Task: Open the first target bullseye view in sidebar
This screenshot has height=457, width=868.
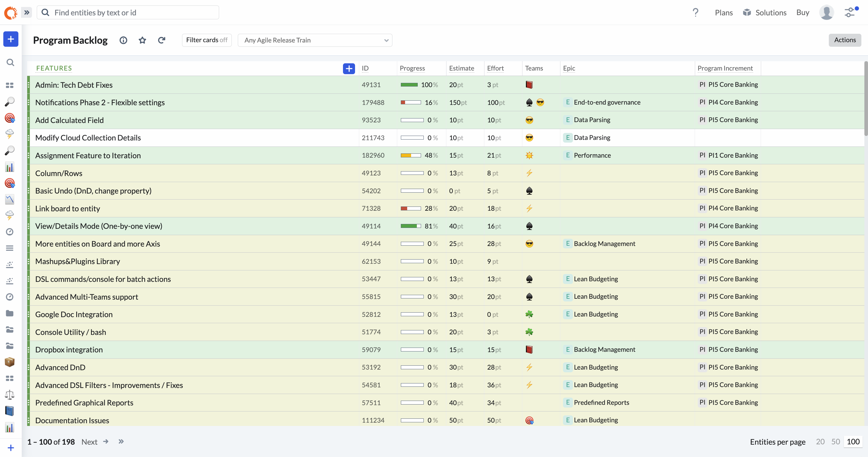Action: click(x=10, y=118)
